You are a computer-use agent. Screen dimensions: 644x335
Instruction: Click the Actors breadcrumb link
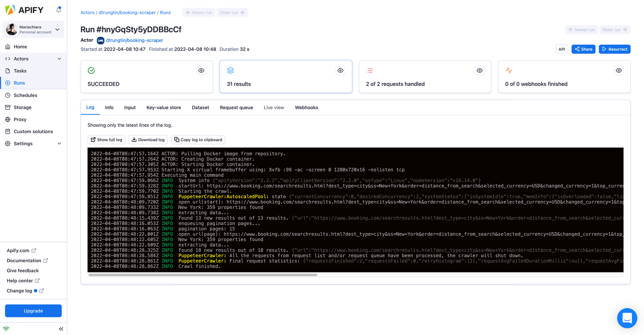[x=87, y=13]
